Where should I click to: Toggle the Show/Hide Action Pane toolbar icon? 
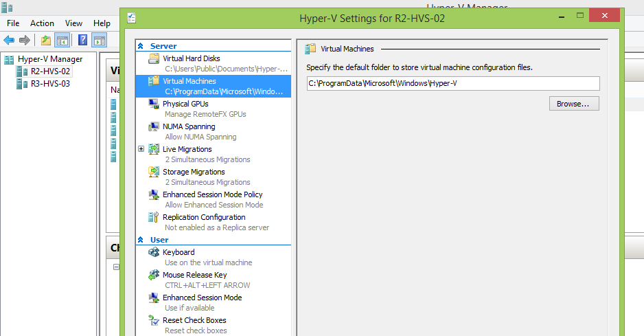click(100, 41)
